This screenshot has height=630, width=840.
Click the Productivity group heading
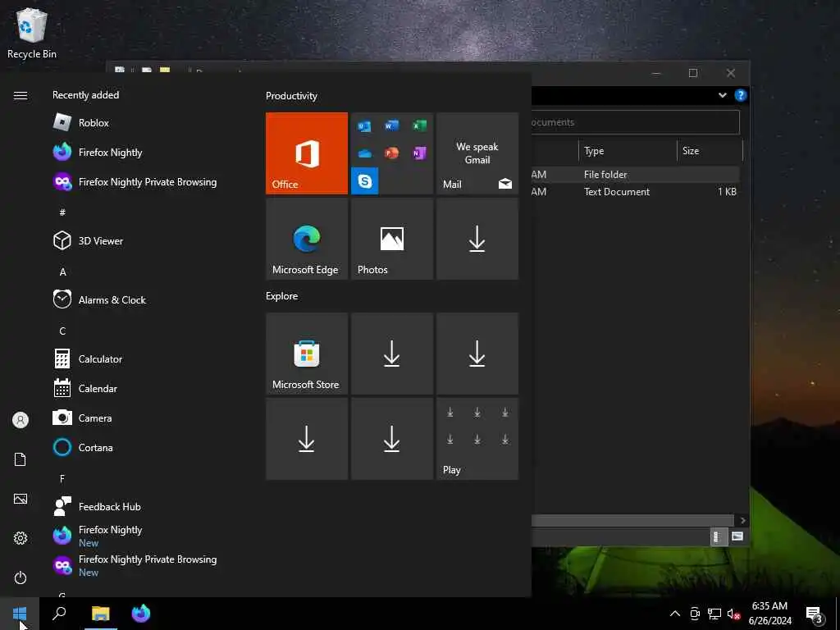291,96
